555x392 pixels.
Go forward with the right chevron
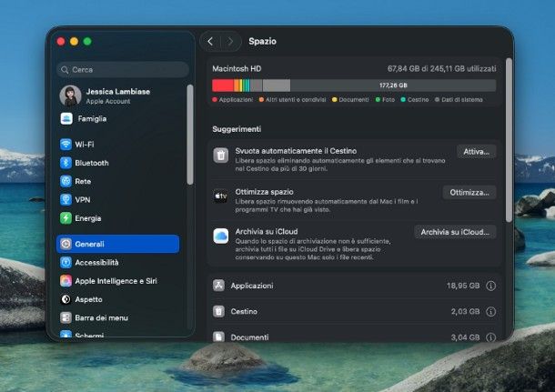[x=230, y=42]
